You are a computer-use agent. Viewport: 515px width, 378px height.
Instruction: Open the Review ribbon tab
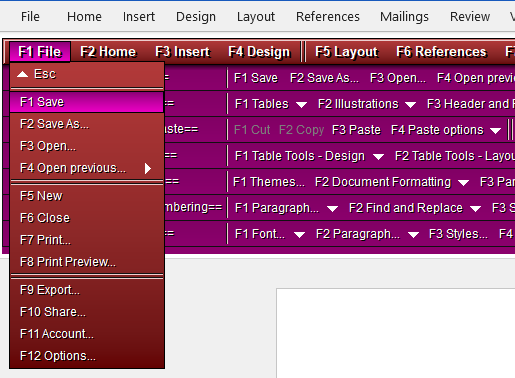(x=470, y=16)
